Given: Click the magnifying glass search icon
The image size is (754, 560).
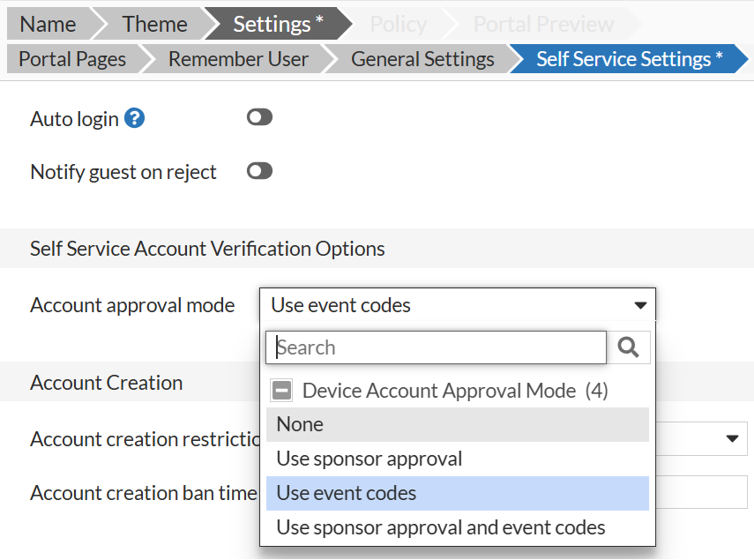Looking at the screenshot, I should tap(630, 347).
